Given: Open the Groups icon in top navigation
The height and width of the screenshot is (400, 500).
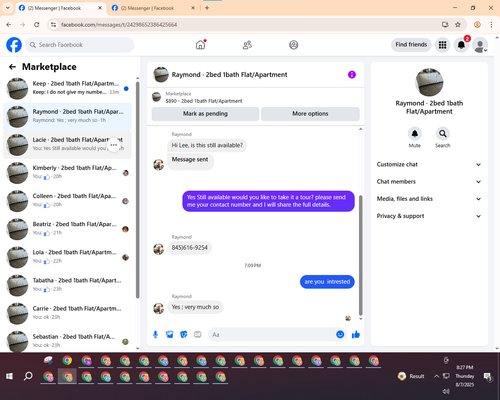Looking at the screenshot, I should coord(294,45).
